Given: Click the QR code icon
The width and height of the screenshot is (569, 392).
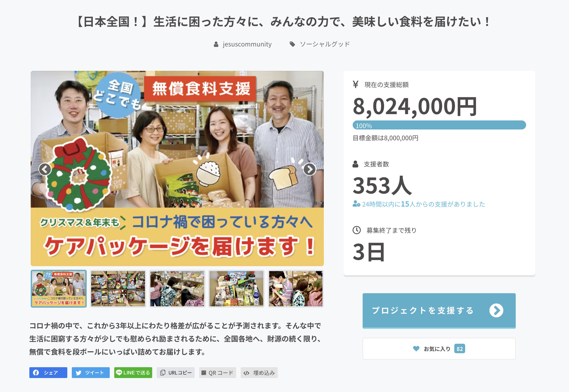Looking at the screenshot, I should coord(204,373).
